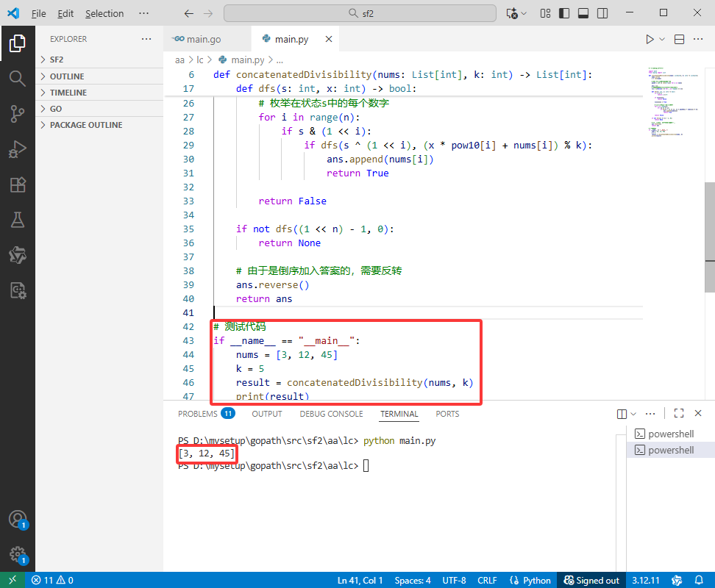This screenshot has height=588, width=715.
Task: Go forward with the navigation arrow
Action: point(208,13)
